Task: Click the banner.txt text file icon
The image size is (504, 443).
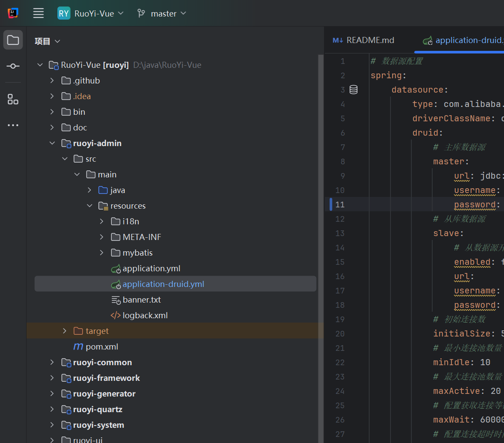Action: [x=116, y=300]
